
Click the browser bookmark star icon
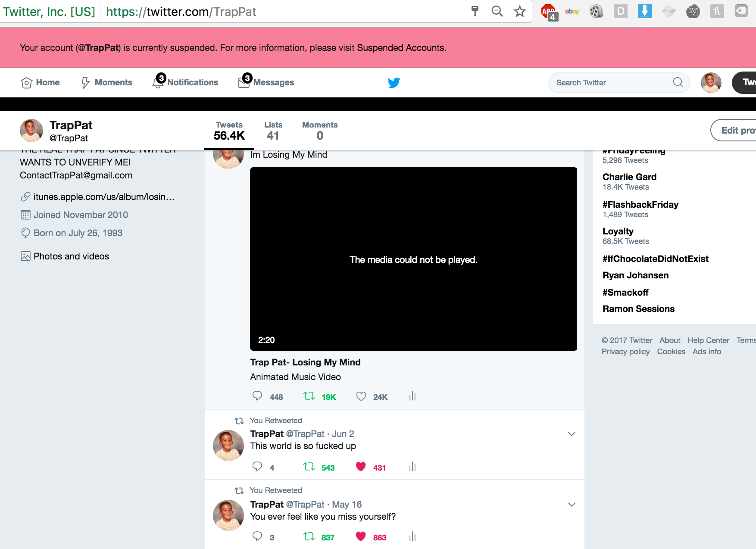pyautogui.click(x=520, y=11)
